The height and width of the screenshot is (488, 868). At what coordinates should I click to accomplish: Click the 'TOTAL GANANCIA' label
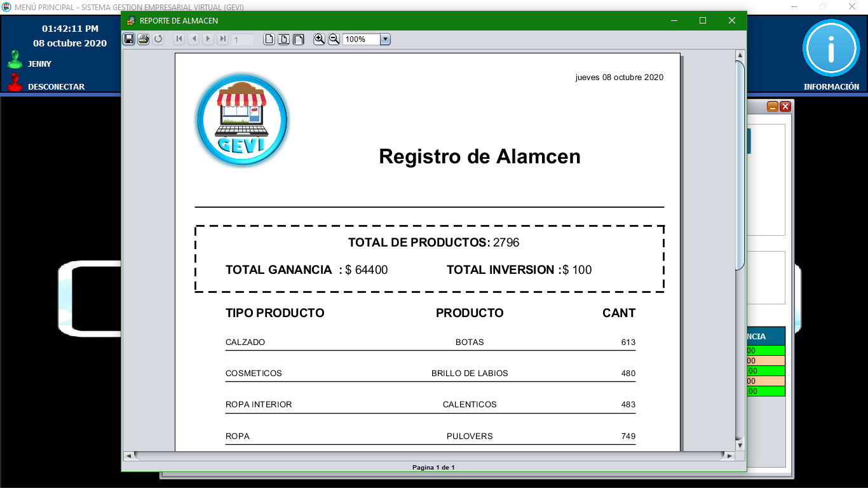[279, 270]
